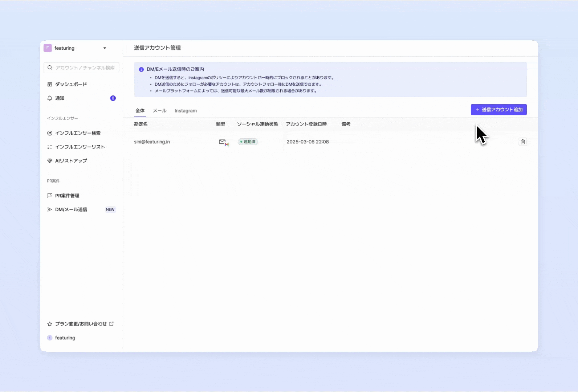The height and width of the screenshot is (392, 578).
Task: Click the プラン変更/お問い合わせ star icon
Action: (50, 324)
